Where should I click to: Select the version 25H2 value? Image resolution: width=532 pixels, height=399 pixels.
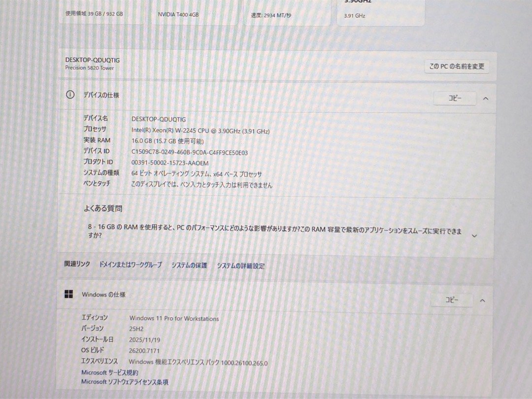pyautogui.click(x=136, y=329)
